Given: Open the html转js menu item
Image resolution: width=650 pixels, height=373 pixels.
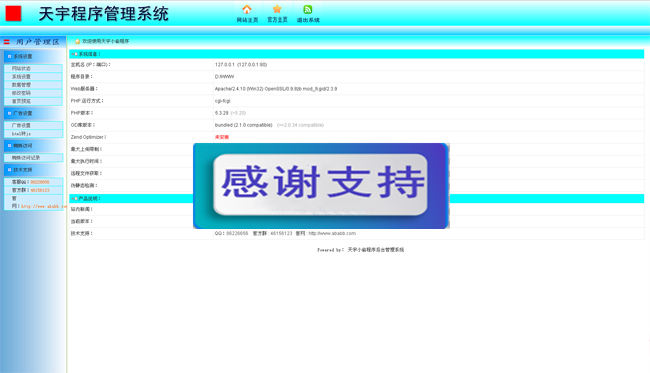Looking at the screenshot, I should coord(33,133).
